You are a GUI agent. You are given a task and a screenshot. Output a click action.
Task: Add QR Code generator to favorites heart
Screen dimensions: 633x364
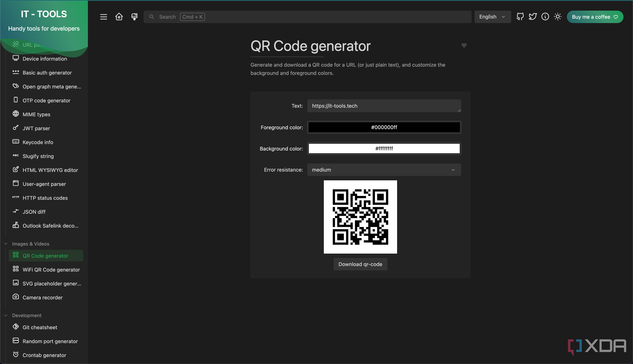pyautogui.click(x=464, y=45)
